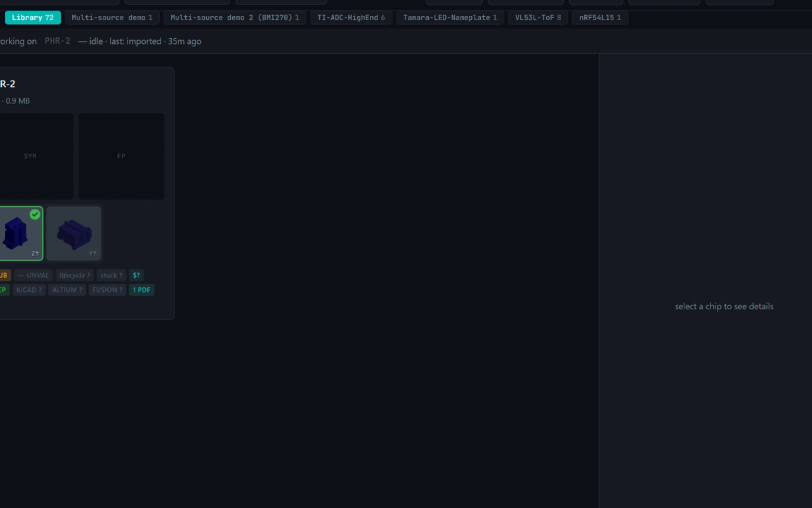812x508 pixels.
Task: Click the stock ? badge
Action: pyautogui.click(x=111, y=276)
